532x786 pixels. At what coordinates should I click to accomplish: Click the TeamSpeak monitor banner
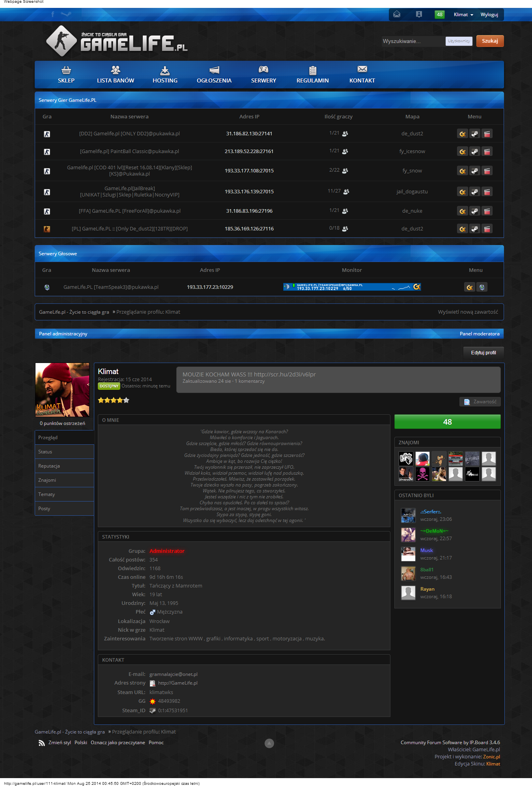pos(352,287)
